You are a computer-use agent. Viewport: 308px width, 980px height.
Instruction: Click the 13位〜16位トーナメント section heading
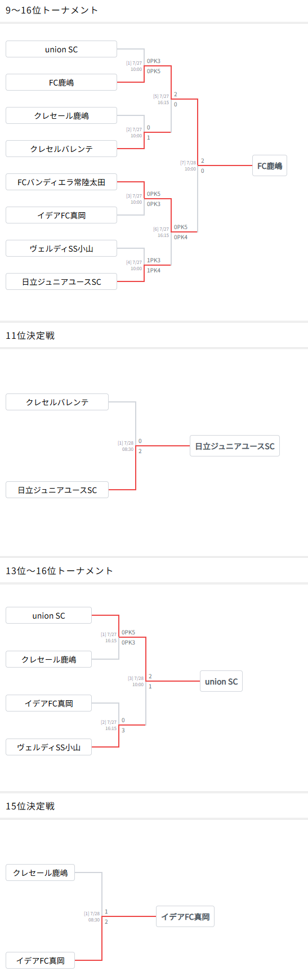[x=60, y=571]
